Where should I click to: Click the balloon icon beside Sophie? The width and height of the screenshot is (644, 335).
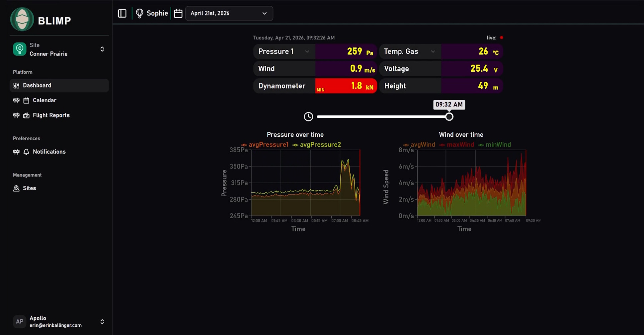[x=139, y=13]
